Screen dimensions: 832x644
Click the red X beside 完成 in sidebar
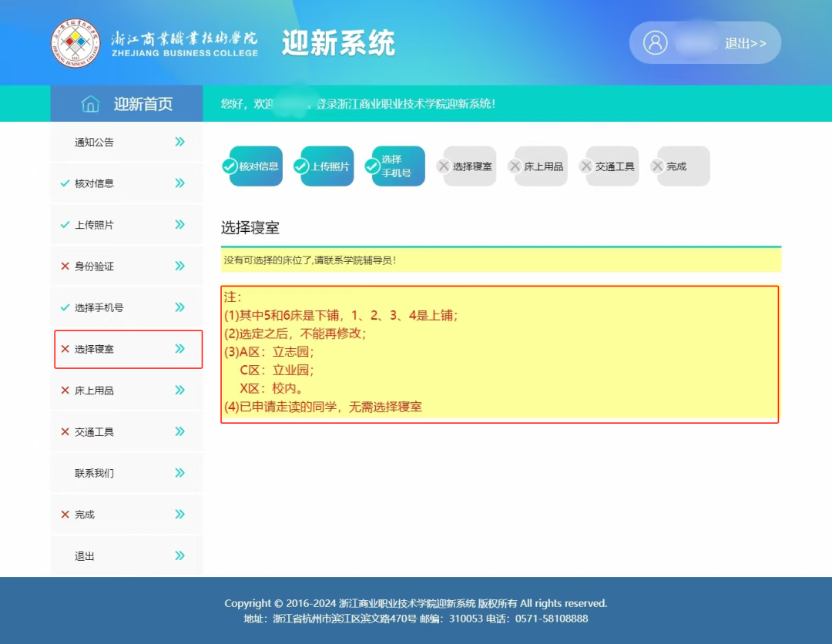[x=65, y=515]
